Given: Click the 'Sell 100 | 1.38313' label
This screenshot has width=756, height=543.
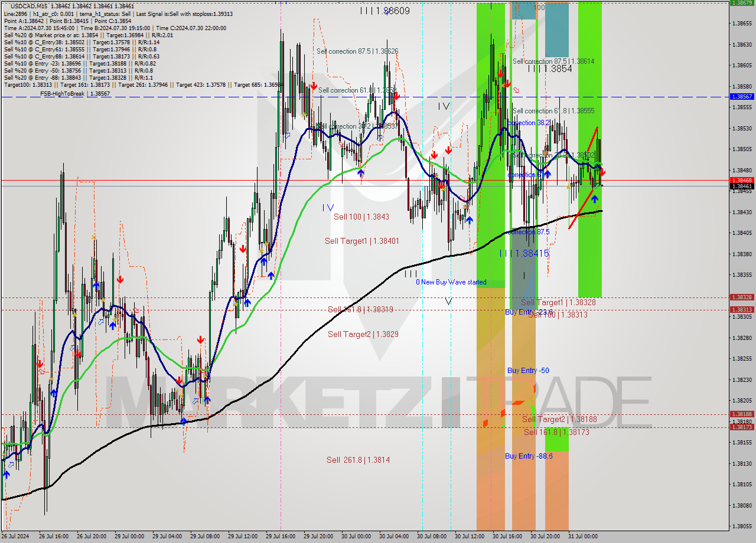Looking at the screenshot, I should pos(558,315).
